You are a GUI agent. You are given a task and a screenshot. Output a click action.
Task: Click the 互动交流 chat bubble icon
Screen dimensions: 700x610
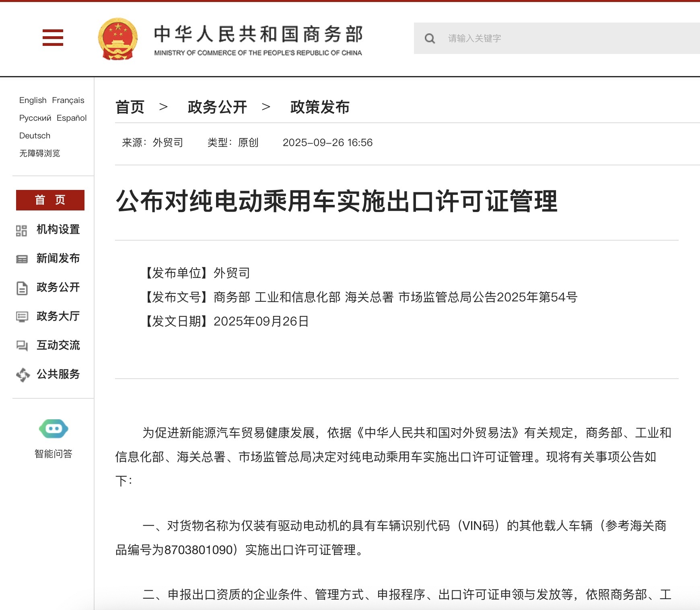[x=22, y=346]
